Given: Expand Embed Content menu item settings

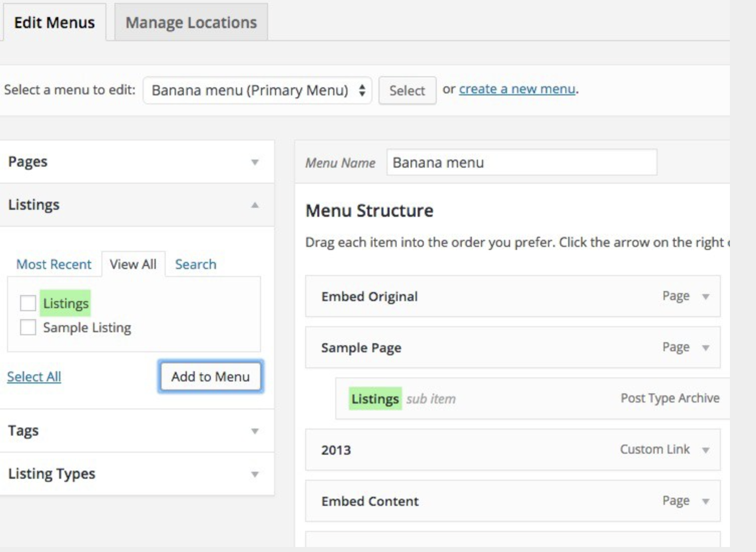Looking at the screenshot, I should point(706,501).
